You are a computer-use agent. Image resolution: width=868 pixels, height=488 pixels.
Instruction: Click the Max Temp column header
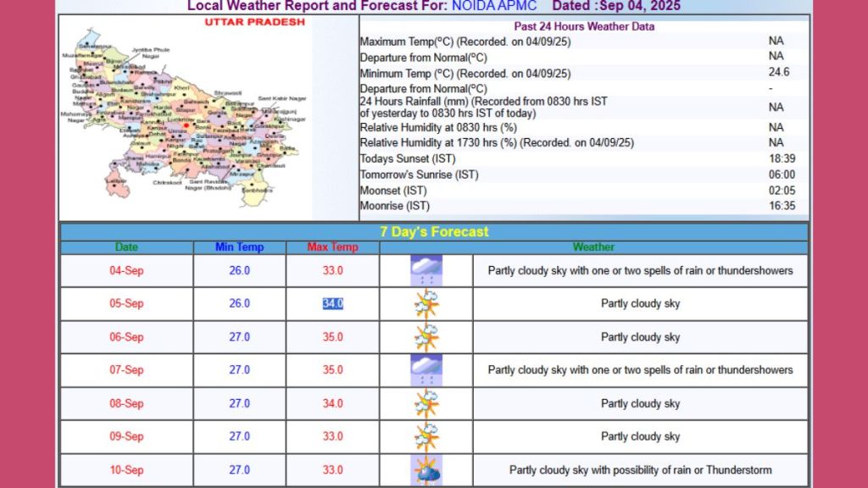tap(332, 247)
